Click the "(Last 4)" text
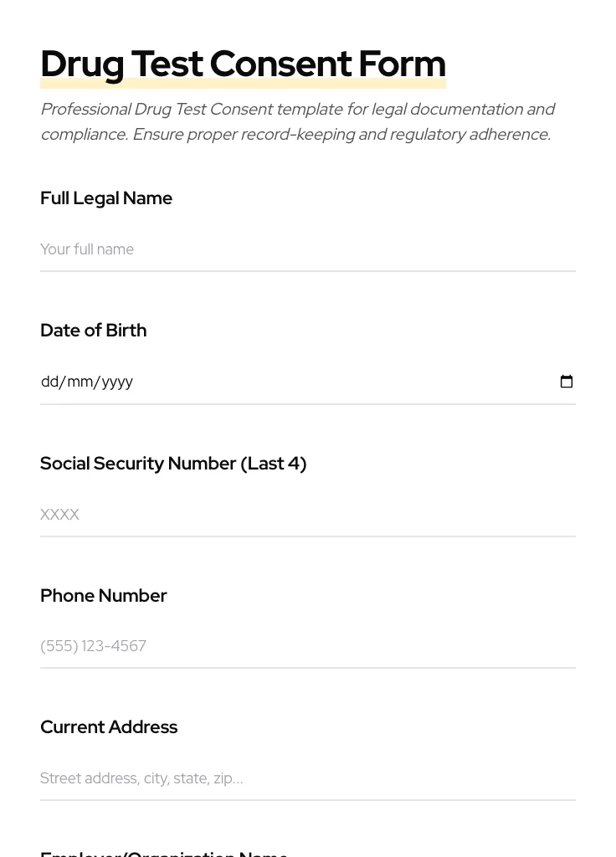Image resolution: width=616 pixels, height=857 pixels. pos(274,464)
